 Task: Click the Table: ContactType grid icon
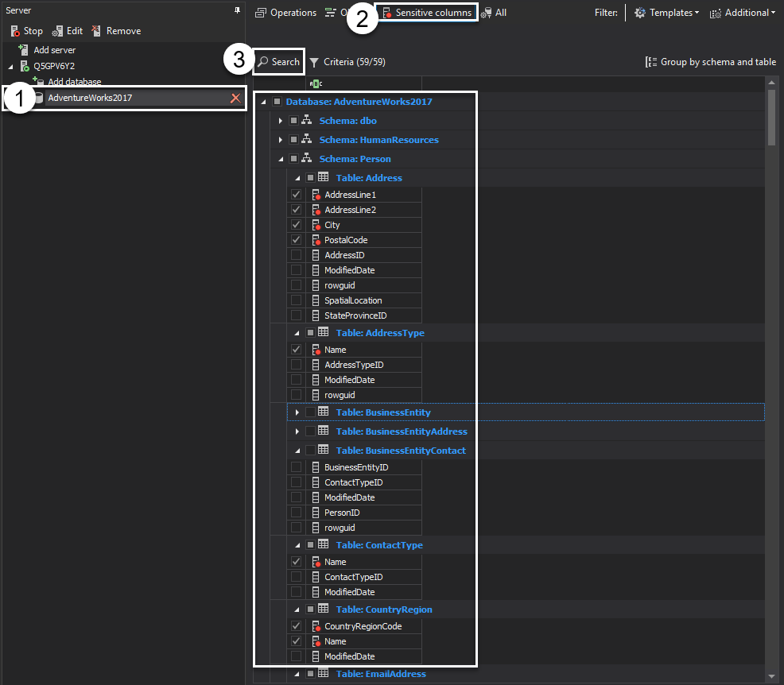tap(324, 544)
